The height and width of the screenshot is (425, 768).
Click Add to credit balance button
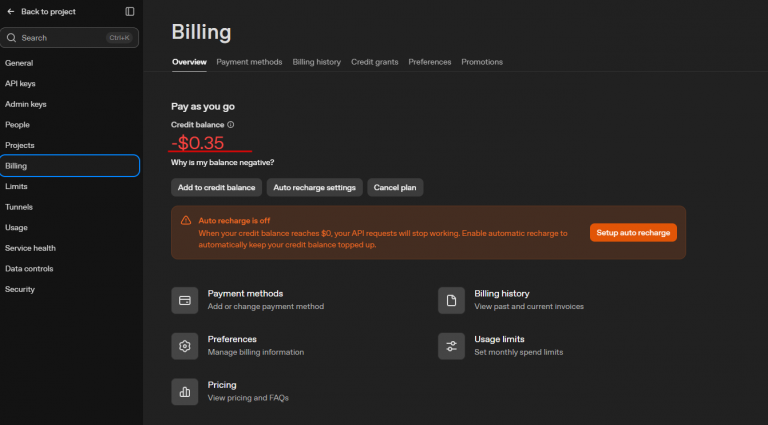click(216, 188)
